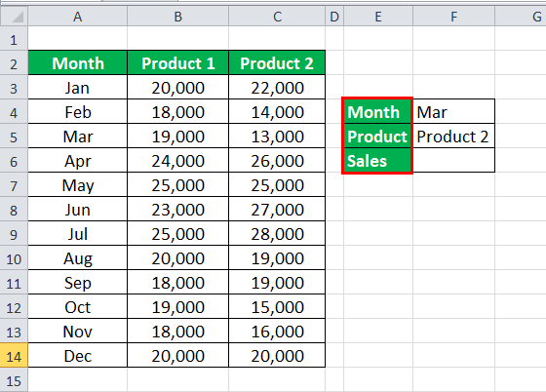Select row 14 header
Image resolution: width=546 pixels, height=392 pixels.
click(14, 356)
